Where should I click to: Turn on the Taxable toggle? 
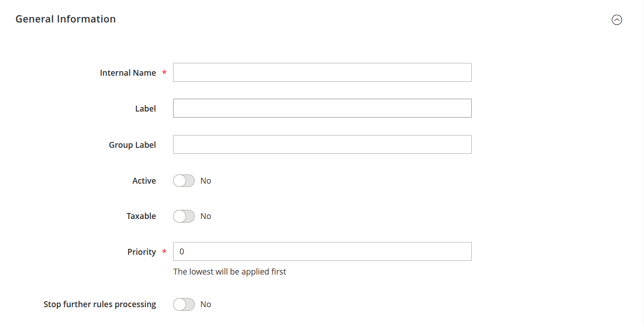pos(184,216)
